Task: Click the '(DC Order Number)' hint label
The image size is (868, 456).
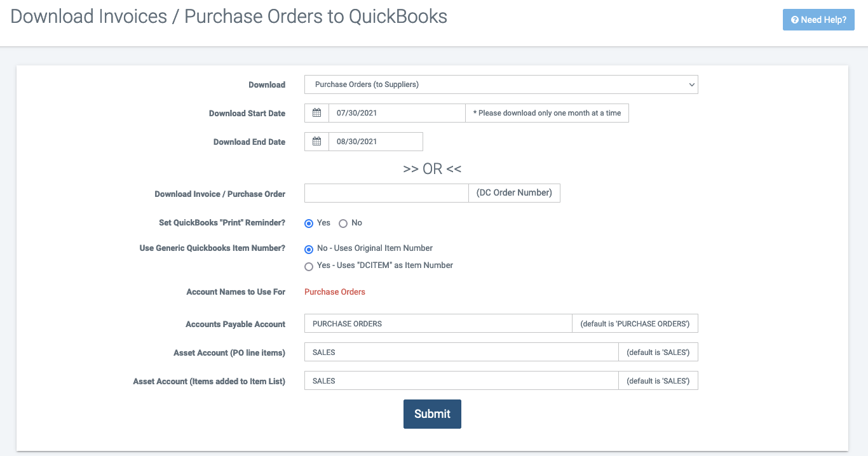Action: (514, 193)
